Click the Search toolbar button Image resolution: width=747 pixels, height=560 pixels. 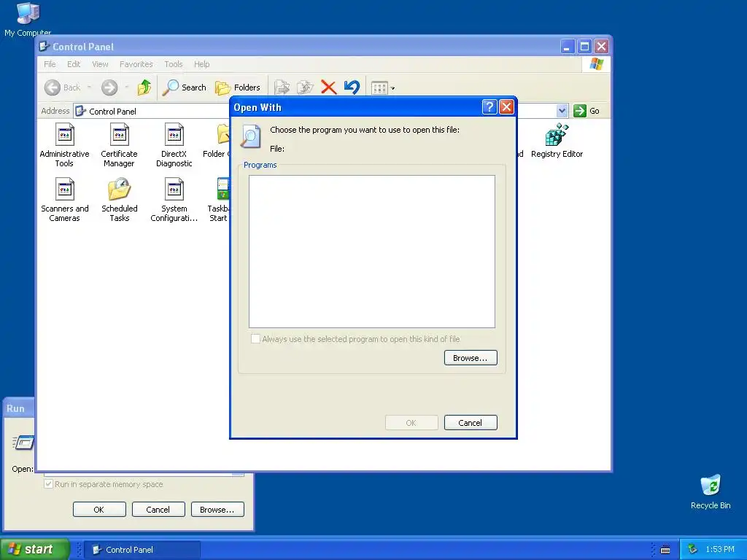(185, 87)
